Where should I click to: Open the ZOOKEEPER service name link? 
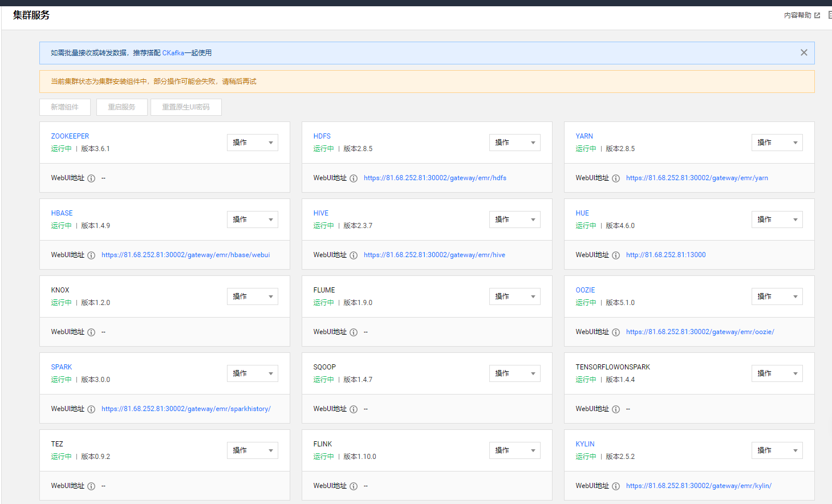(70, 136)
